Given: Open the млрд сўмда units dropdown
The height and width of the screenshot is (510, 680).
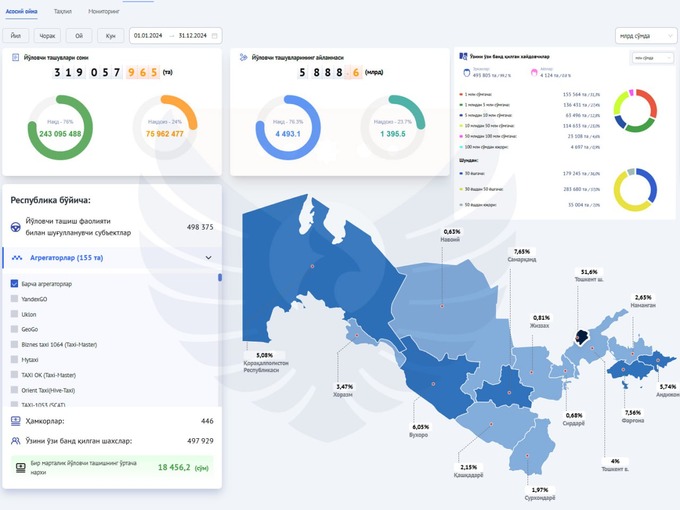Looking at the screenshot, I should (x=643, y=35).
